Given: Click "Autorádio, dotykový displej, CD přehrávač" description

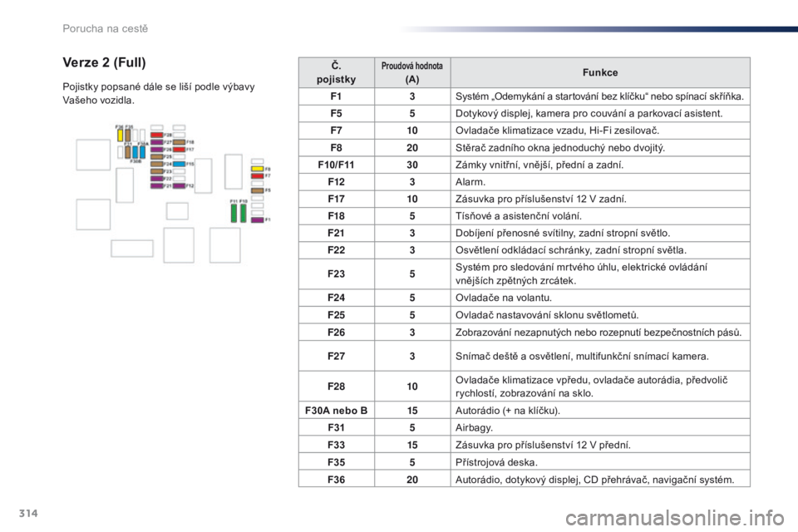Looking at the screenshot, I should [x=595, y=480].
